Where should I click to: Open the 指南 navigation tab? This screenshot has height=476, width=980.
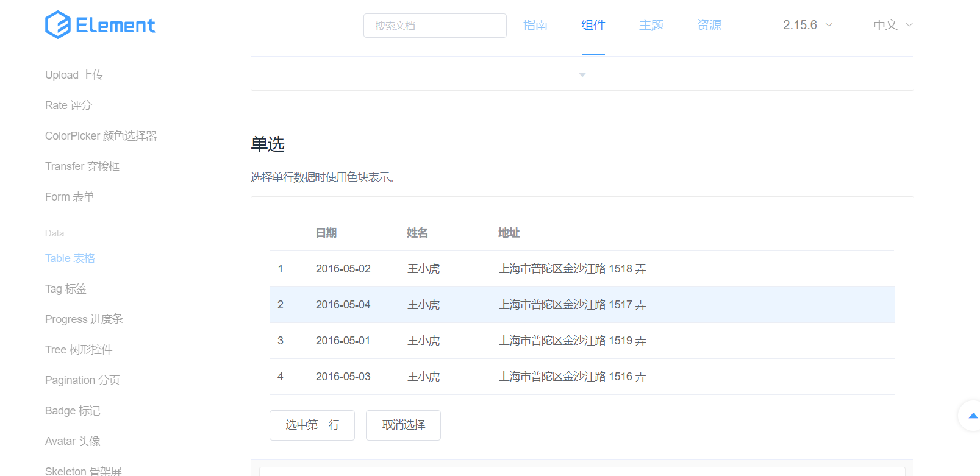click(x=535, y=25)
